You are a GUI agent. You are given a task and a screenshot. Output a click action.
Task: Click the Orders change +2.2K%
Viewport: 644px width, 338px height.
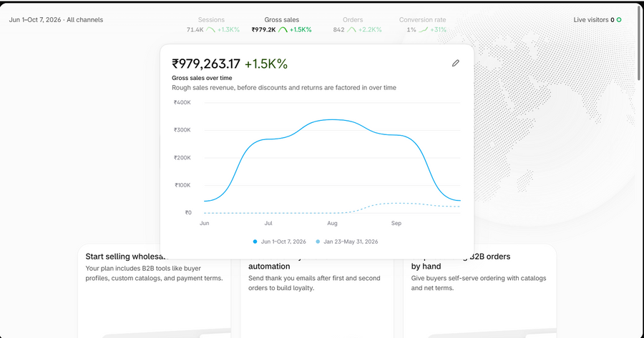pos(370,29)
